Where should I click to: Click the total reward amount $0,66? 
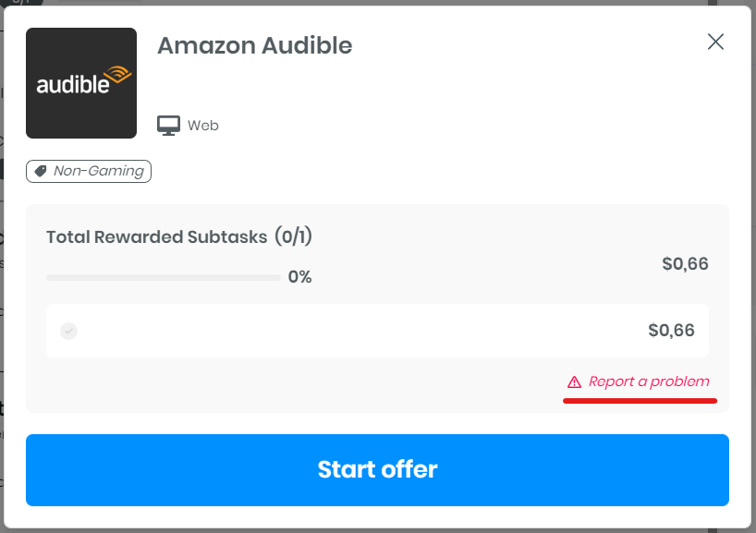685,264
